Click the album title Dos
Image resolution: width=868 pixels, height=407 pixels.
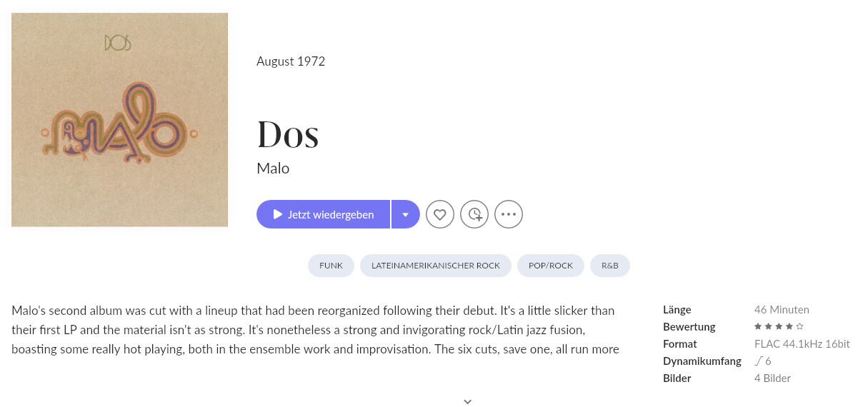288,134
